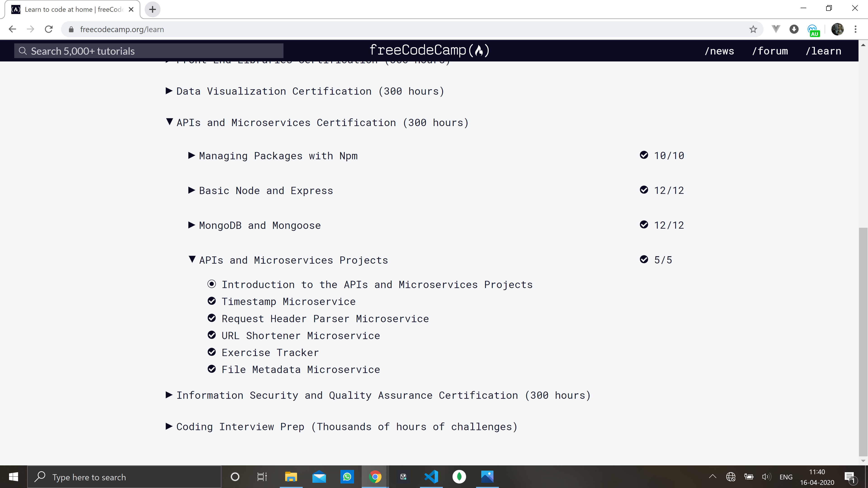Click the browser back arrow
The image size is (868, 488).
click(x=12, y=29)
